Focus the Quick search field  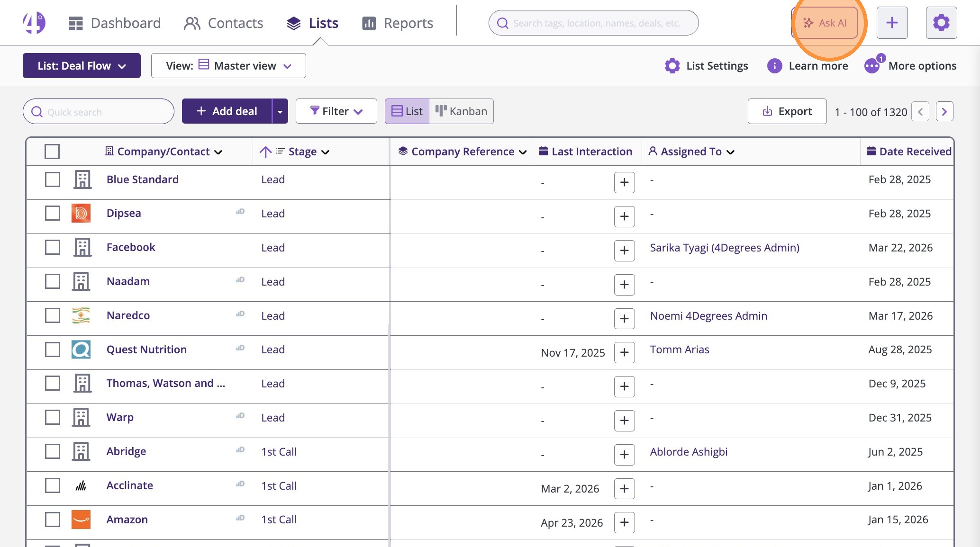(99, 112)
